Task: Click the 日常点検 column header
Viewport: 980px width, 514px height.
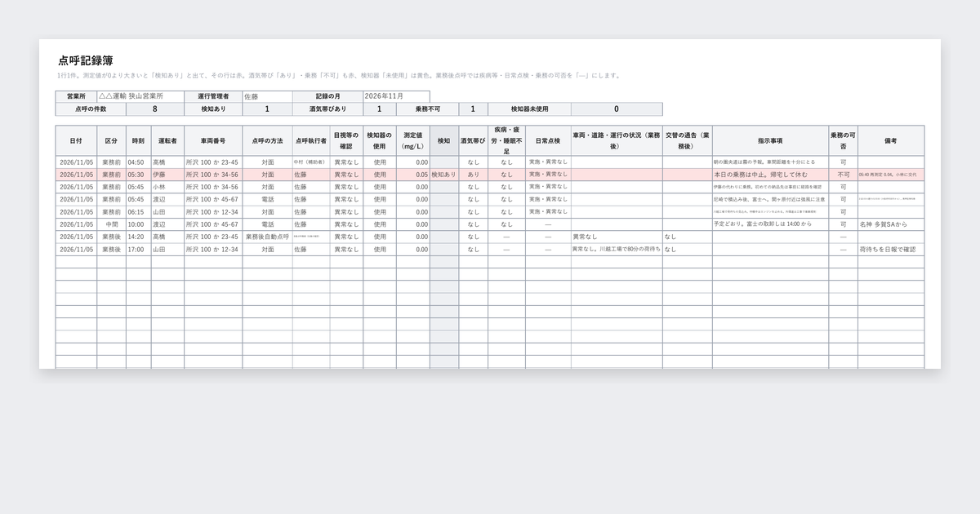Action: point(548,140)
